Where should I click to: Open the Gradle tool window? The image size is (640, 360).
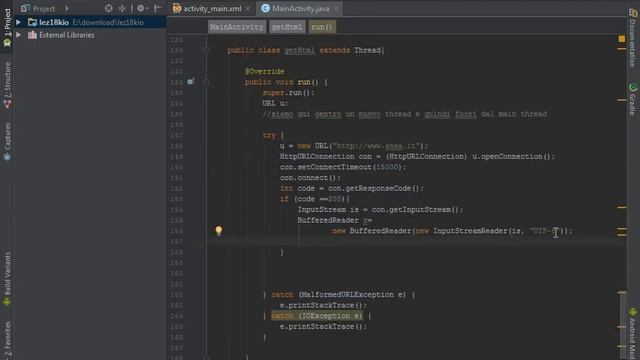pyautogui.click(x=633, y=99)
